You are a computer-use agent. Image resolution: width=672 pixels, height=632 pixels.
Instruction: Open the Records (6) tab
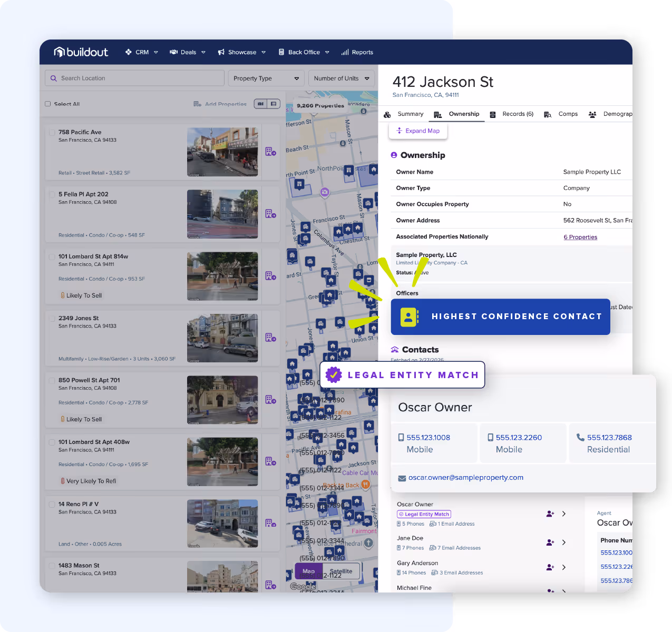(517, 114)
